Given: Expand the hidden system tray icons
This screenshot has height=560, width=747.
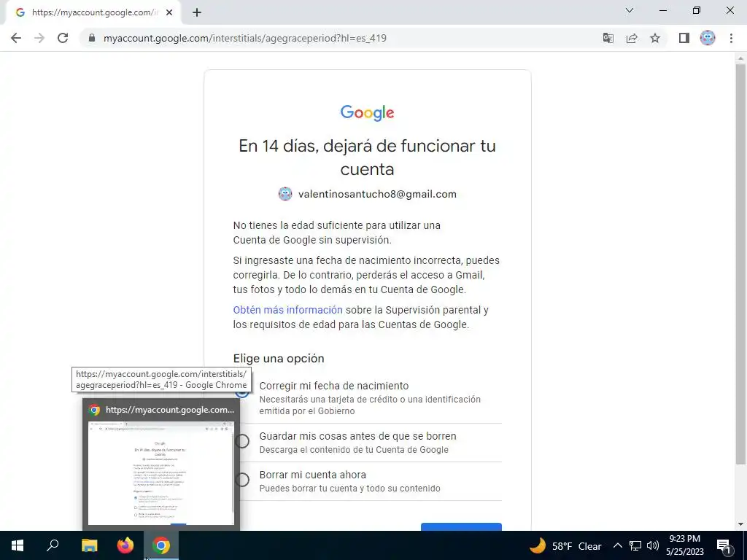Looking at the screenshot, I should click(617, 545).
